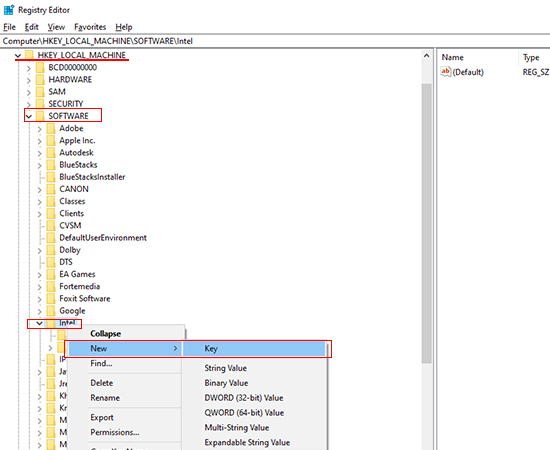
Task: Expand the Google key
Action: point(39,311)
